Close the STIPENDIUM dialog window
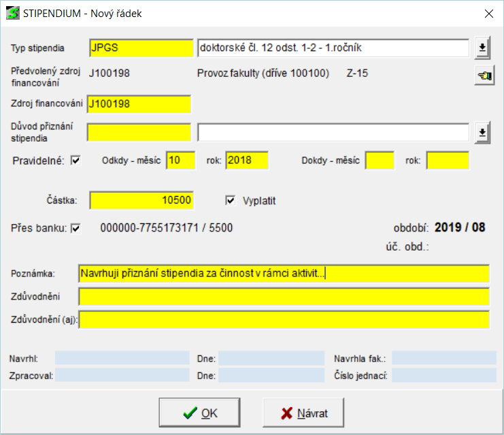This screenshot has height=435, width=504. (x=488, y=13)
